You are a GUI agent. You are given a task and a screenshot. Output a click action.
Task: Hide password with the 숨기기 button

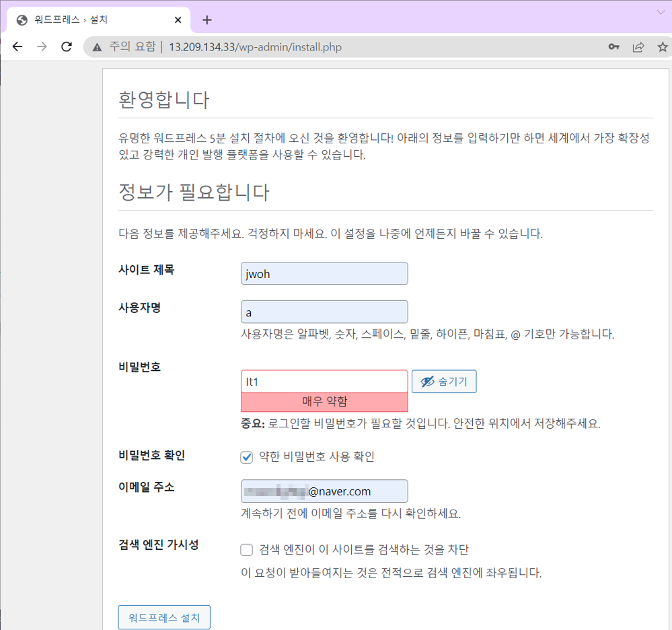click(444, 381)
